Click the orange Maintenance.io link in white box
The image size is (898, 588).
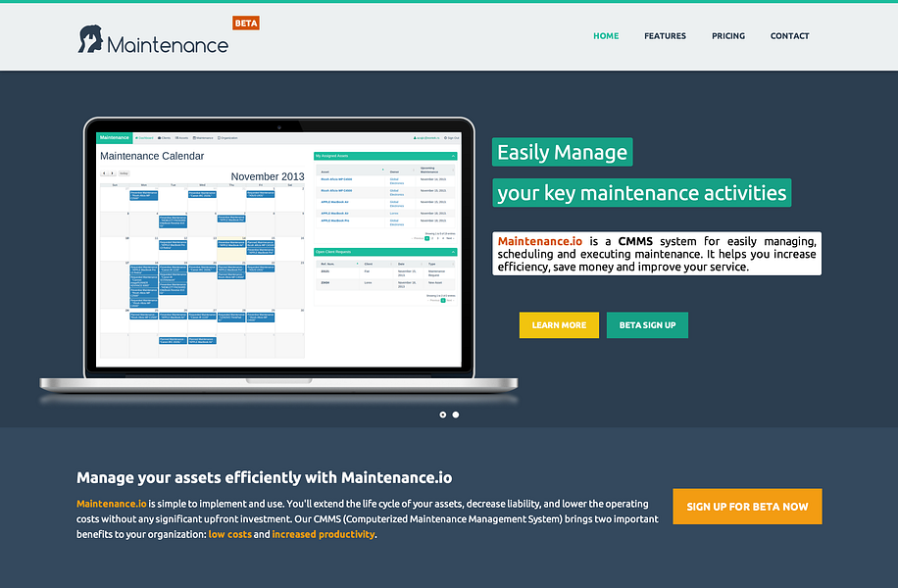pyautogui.click(x=539, y=241)
